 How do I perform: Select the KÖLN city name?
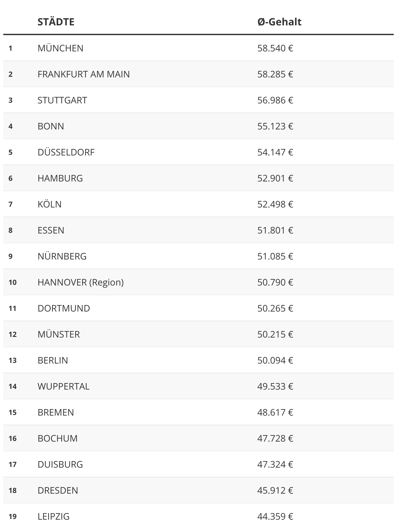(49, 204)
